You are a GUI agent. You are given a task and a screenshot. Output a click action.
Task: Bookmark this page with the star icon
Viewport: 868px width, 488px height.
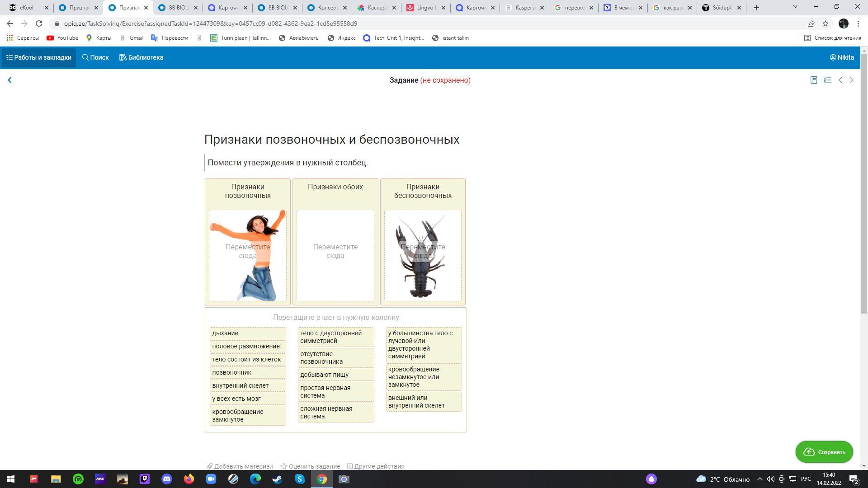826,23
